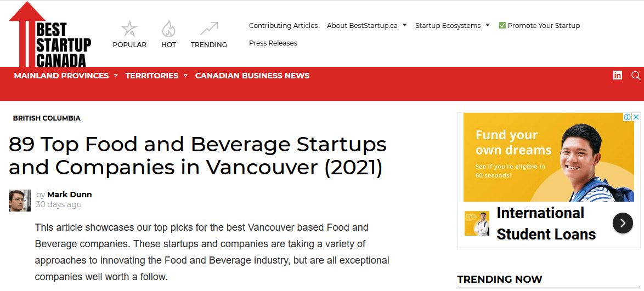Expand the Territories menu

(x=156, y=76)
